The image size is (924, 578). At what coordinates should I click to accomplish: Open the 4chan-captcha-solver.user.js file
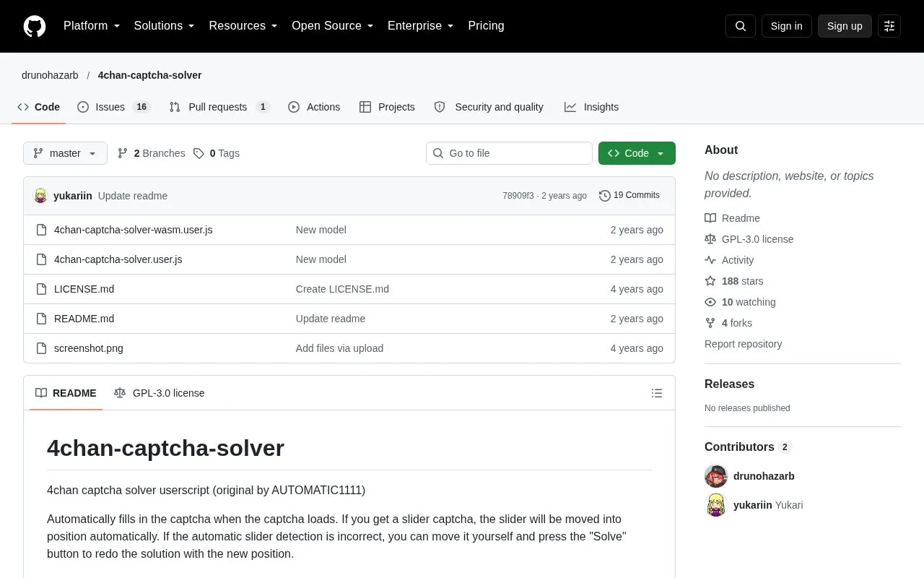(118, 259)
